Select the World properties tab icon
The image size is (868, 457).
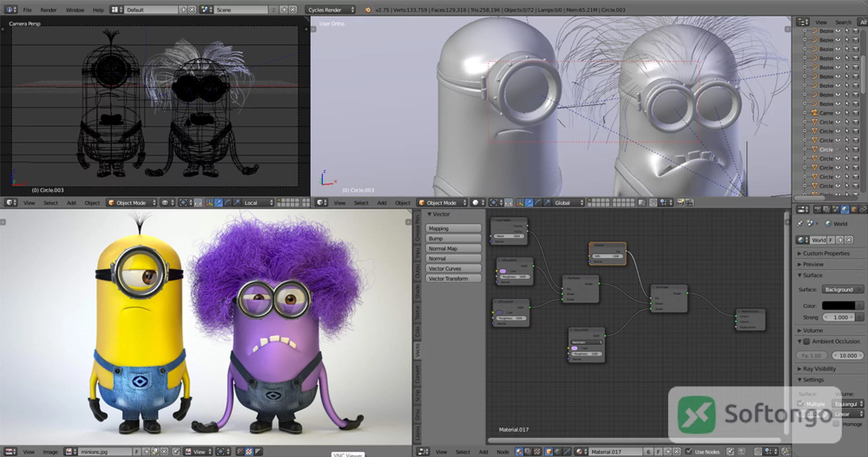coord(844,209)
